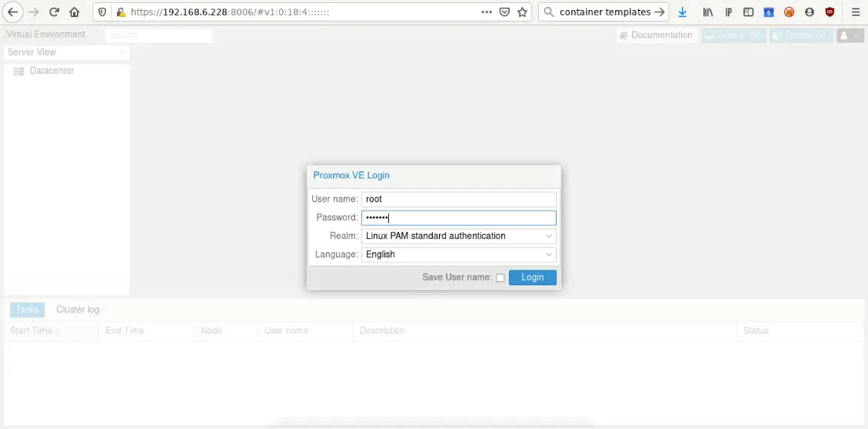Click the orange round extension icon
This screenshot has height=429, width=868.
789,12
